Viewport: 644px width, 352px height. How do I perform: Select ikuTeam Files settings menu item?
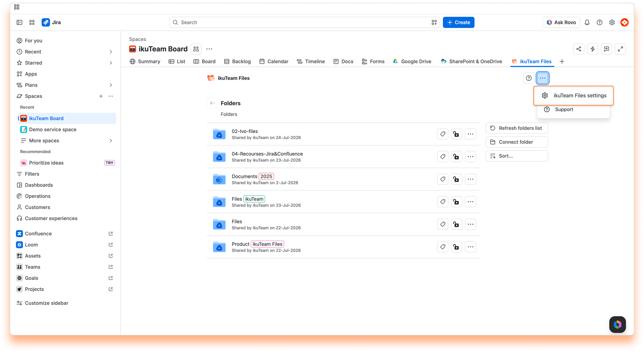pyautogui.click(x=574, y=95)
